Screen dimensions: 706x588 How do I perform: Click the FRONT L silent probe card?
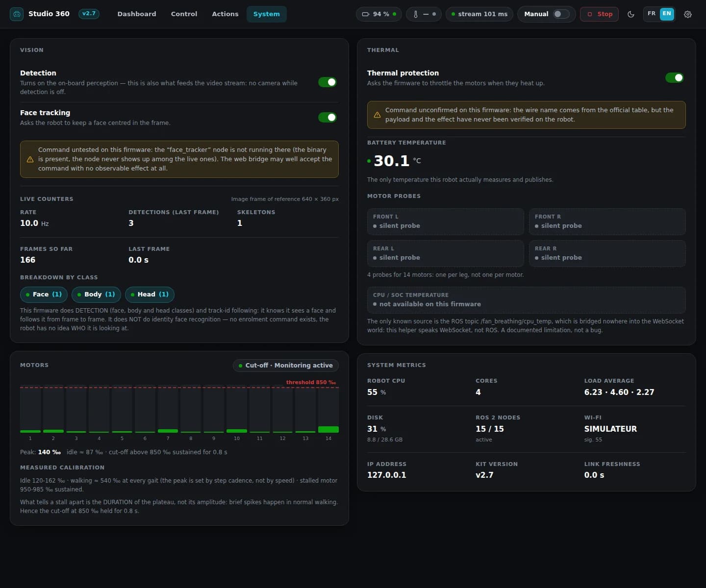click(446, 221)
